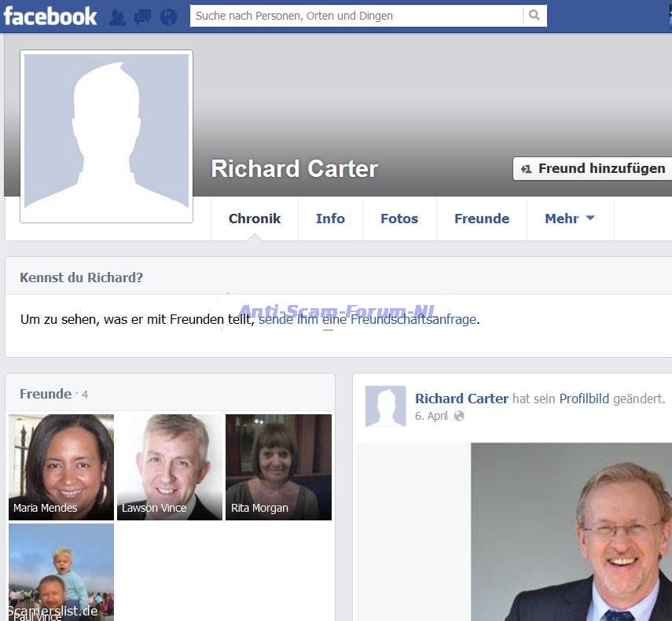This screenshot has width=672, height=621.
Task: Open the Freunde tab
Action: [x=482, y=219]
